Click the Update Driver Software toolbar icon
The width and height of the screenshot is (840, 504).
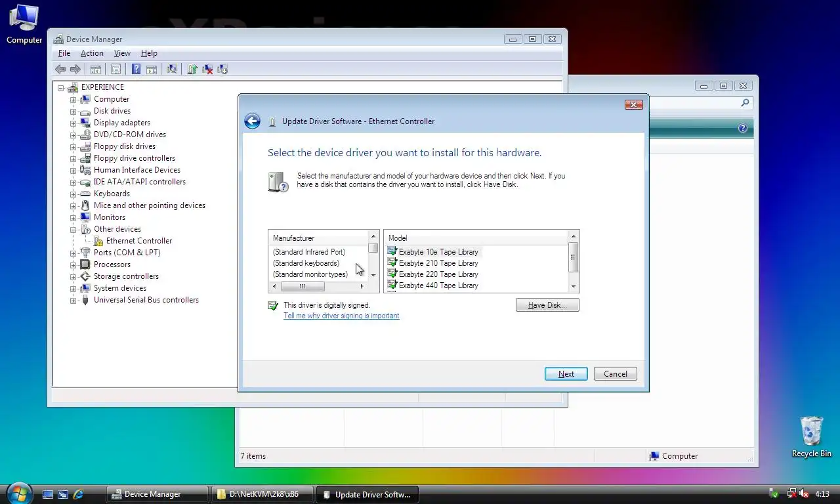pyautogui.click(x=192, y=69)
